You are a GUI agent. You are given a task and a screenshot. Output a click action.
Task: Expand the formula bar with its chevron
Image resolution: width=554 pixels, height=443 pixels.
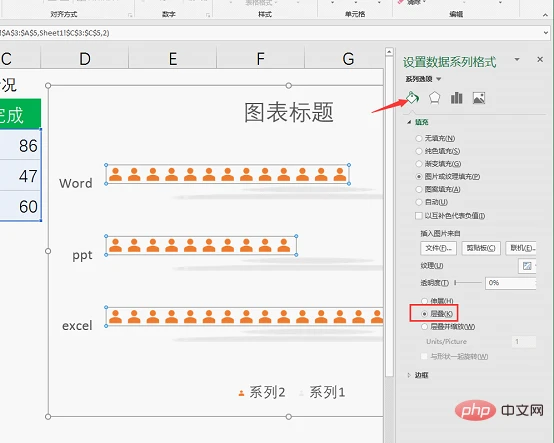(546, 33)
